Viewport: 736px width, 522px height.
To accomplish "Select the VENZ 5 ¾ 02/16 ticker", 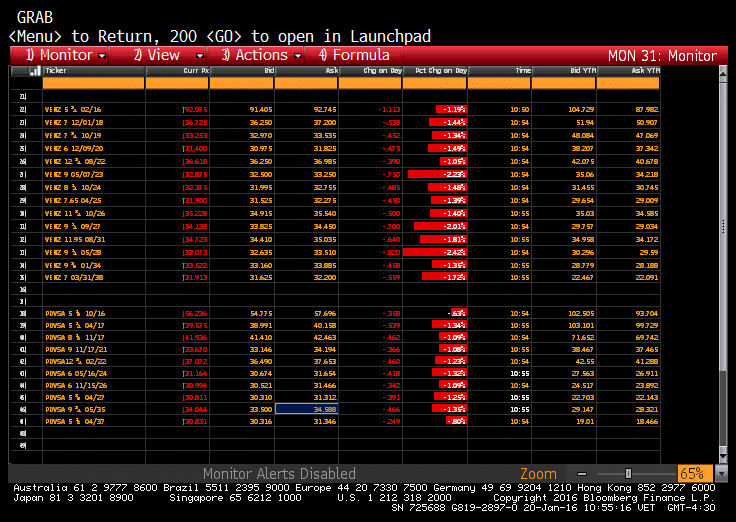I will click(73, 109).
